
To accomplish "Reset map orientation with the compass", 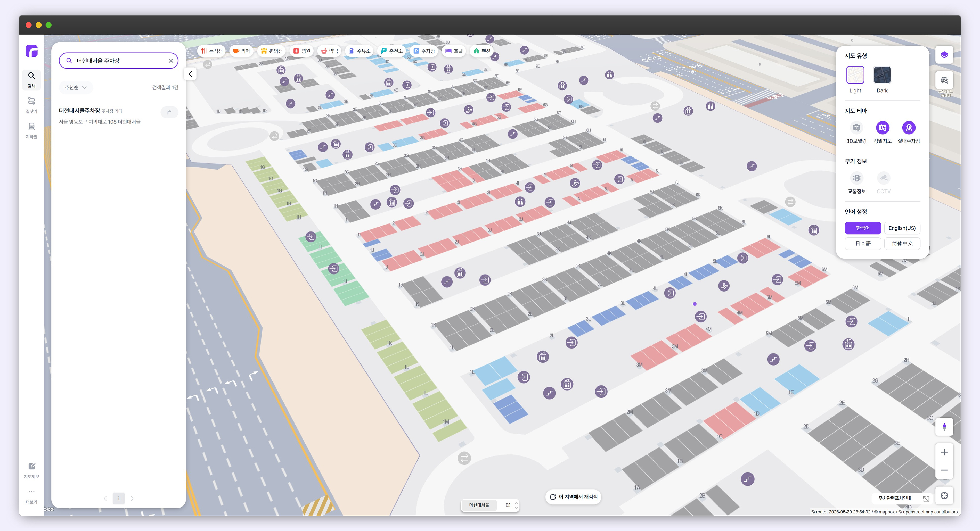I will click(944, 427).
